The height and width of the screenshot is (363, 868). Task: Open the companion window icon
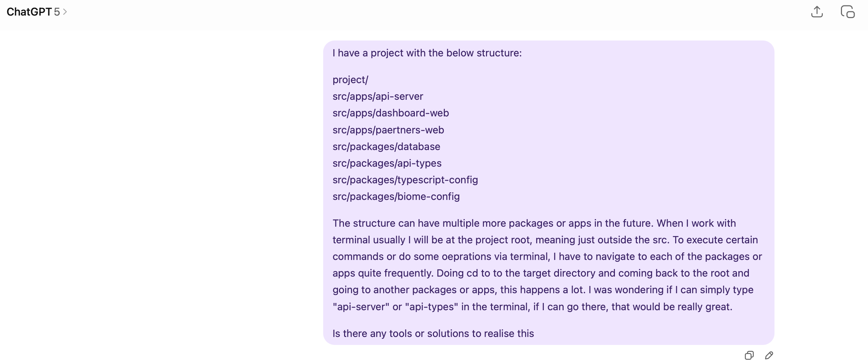[x=847, y=12]
